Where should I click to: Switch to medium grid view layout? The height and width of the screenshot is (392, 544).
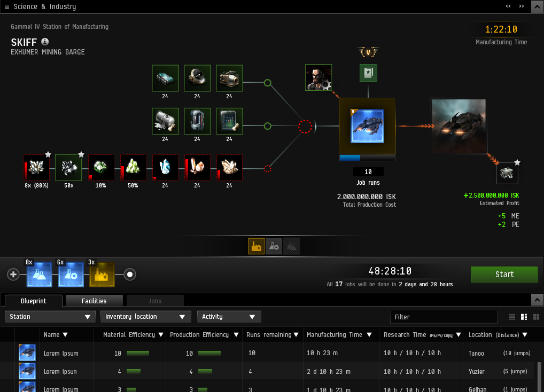tap(524, 317)
